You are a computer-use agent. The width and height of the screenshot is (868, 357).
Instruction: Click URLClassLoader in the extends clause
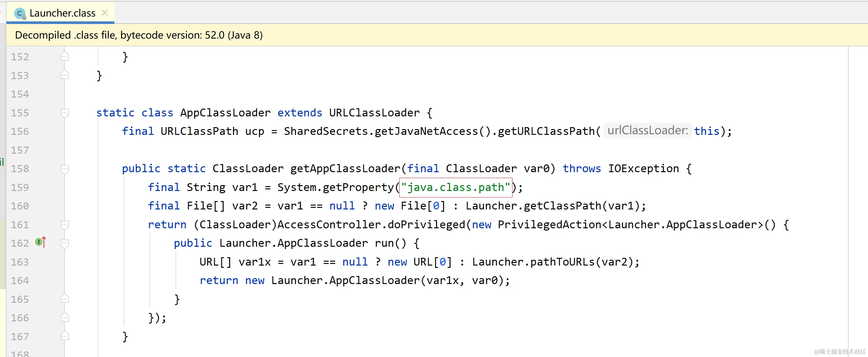tap(374, 113)
